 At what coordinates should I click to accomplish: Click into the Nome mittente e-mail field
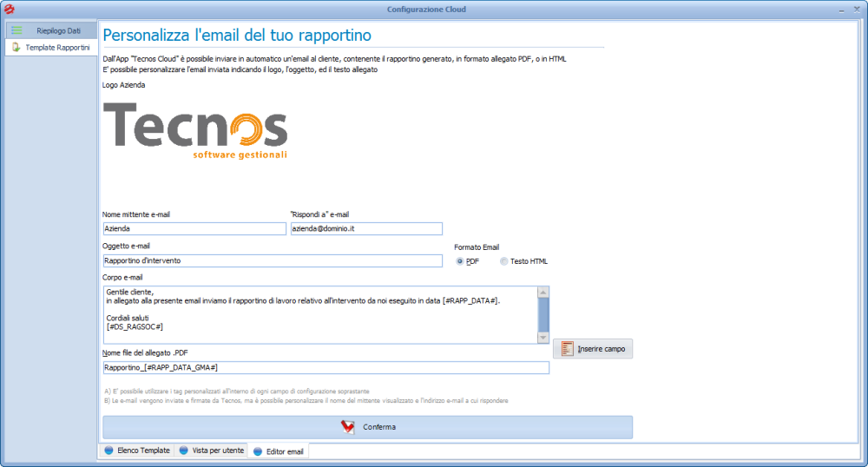tap(194, 228)
